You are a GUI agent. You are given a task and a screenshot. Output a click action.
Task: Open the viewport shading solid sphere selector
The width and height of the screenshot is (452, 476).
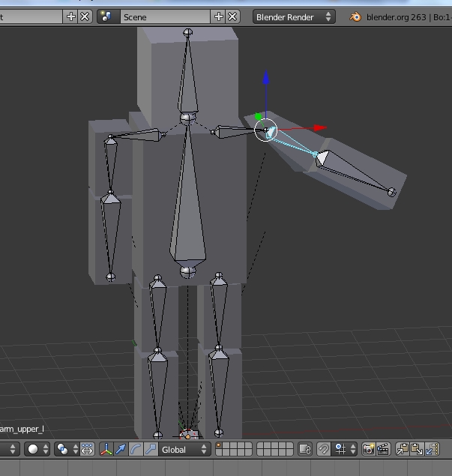[x=37, y=449]
